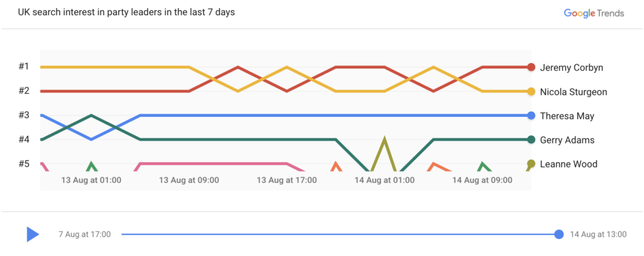Click the Nicola Sturgeon label
The width and height of the screenshot is (644, 256).
(x=574, y=92)
